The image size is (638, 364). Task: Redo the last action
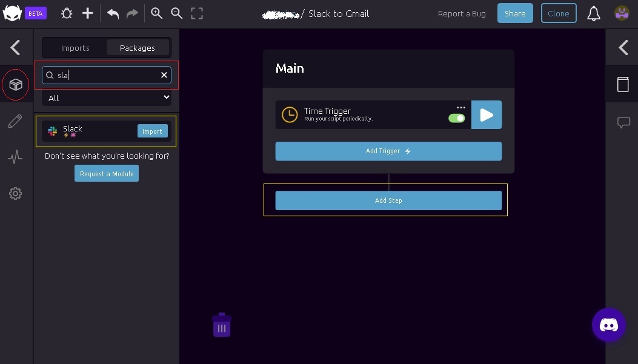click(132, 13)
